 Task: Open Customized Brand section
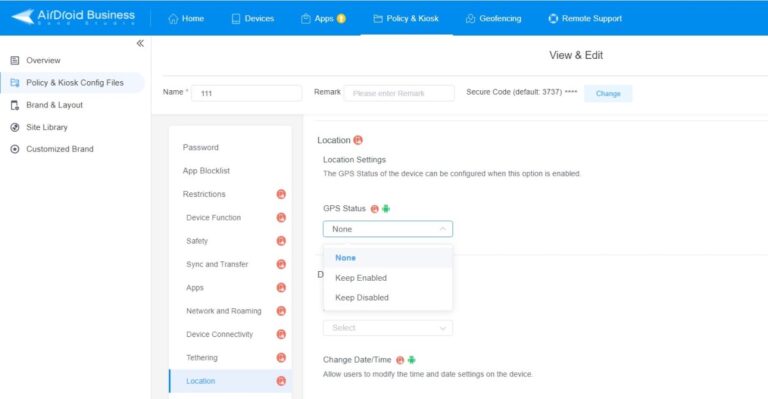(60, 149)
